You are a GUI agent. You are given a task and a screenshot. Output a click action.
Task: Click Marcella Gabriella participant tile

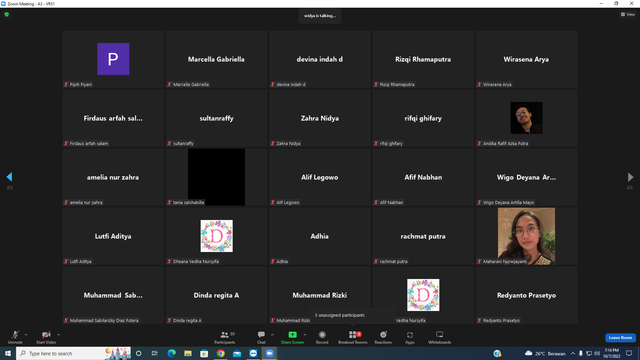click(x=216, y=59)
